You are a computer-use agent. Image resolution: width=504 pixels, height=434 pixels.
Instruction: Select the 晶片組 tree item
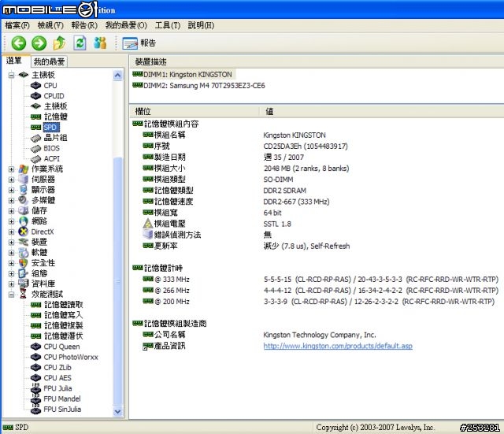(55, 138)
